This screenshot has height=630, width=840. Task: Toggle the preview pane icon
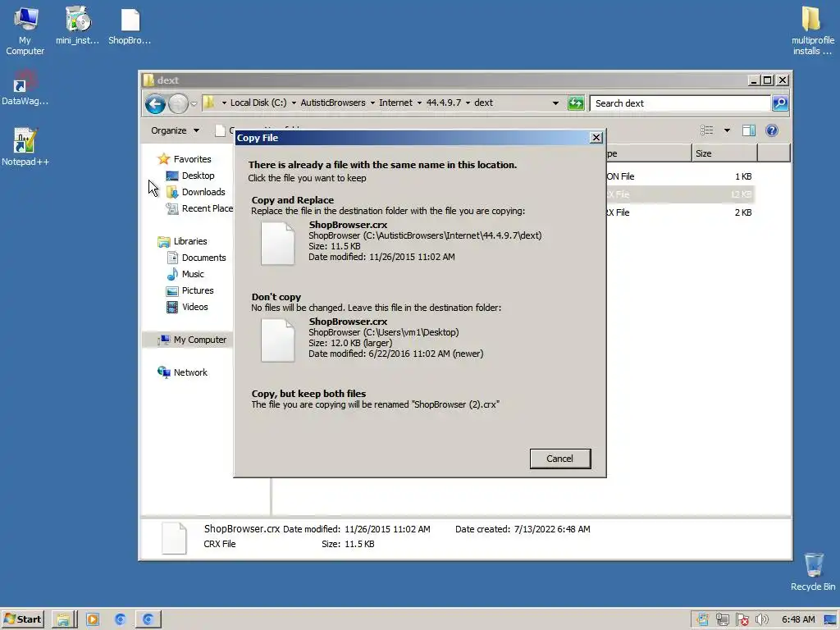click(748, 130)
